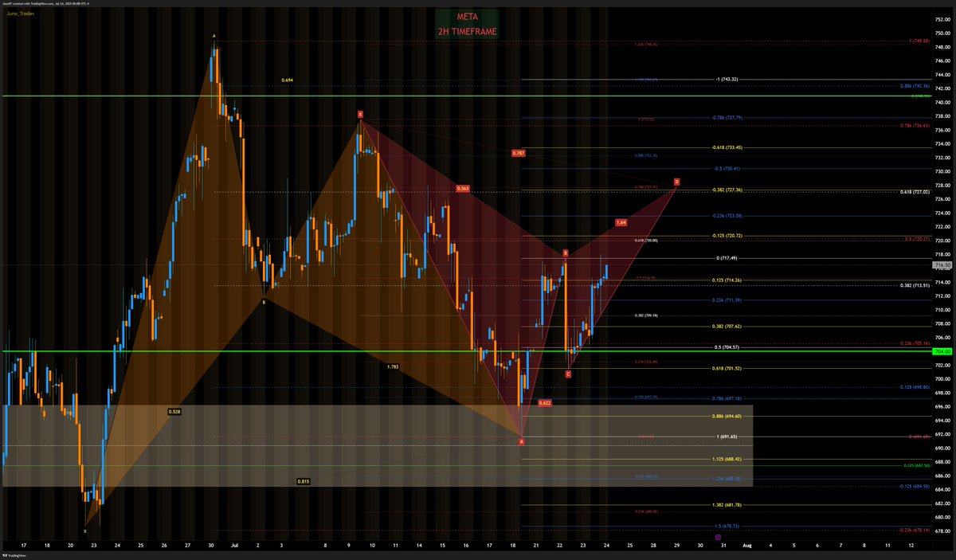
Task: Click the 0.618 (701.52) fib level label
Action: tap(728, 368)
